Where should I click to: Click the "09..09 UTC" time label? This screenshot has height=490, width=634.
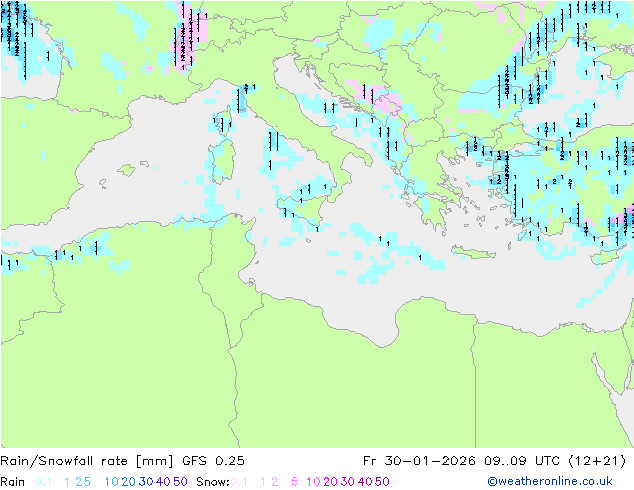pos(522,461)
